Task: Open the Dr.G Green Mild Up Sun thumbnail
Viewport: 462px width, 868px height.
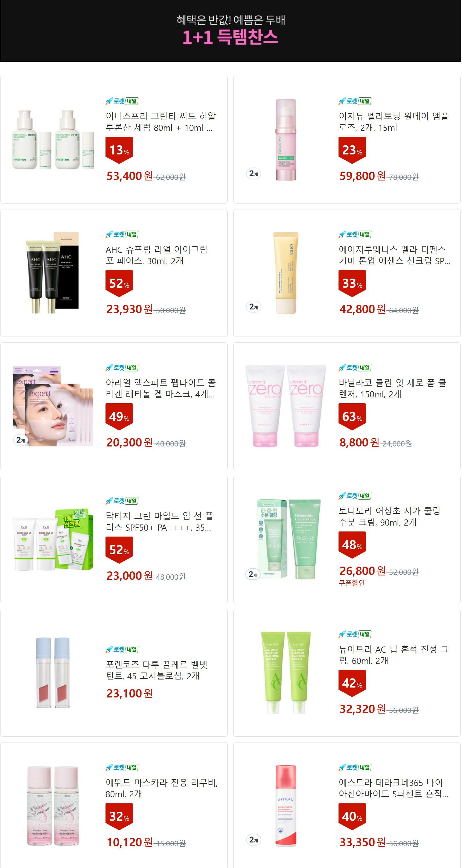Action: [x=53, y=540]
